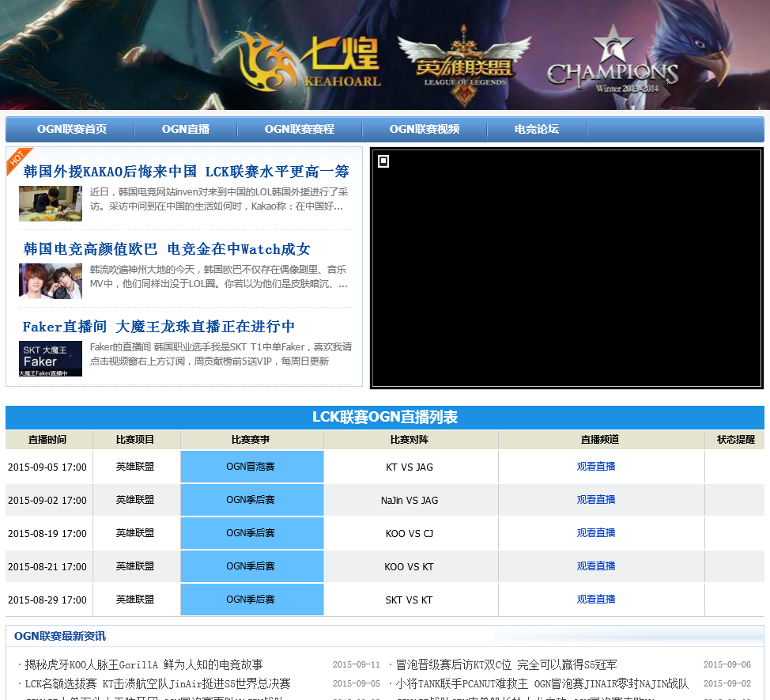Click the date 2015-08-19 17:00
Image resolution: width=770 pixels, height=700 pixels.
pos(47,533)
